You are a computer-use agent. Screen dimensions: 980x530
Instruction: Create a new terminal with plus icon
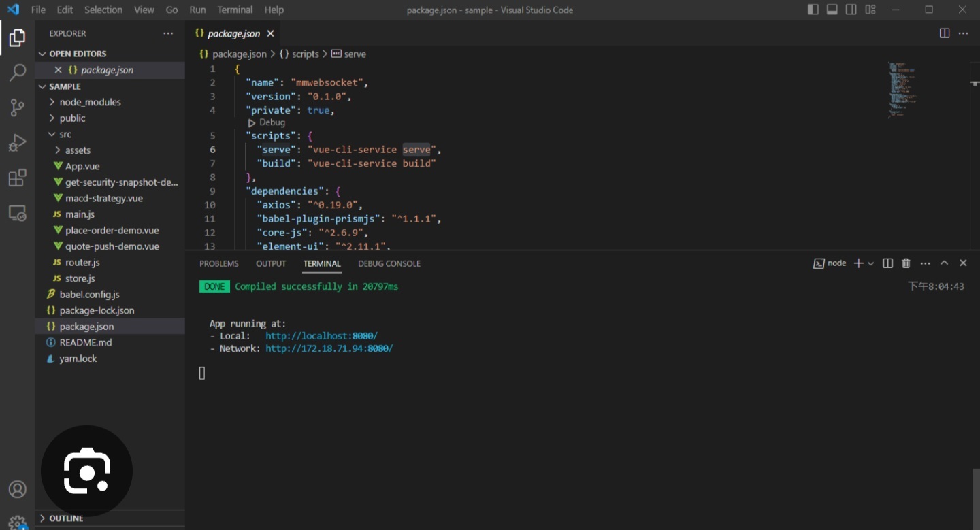click(859, 263)
